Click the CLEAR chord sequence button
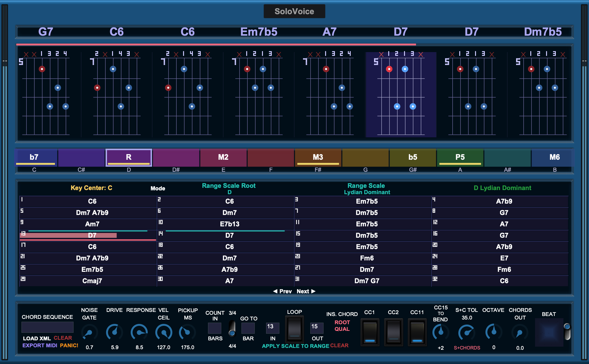 (x=63, y=338)
